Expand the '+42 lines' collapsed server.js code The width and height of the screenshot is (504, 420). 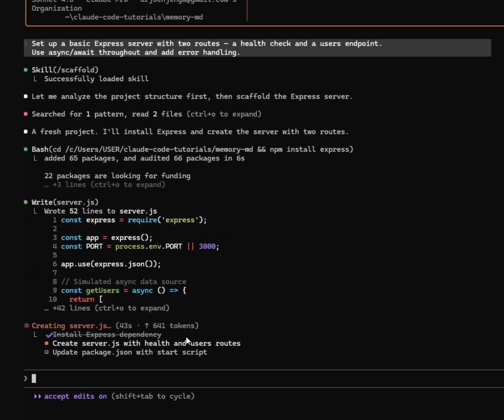[106, 308]
